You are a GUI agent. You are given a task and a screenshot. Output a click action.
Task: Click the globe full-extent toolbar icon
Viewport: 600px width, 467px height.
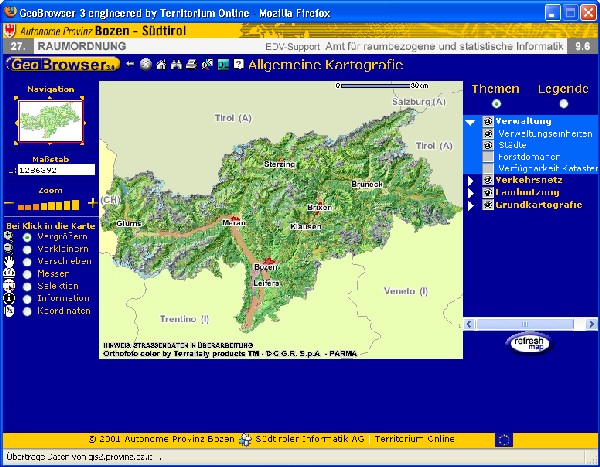coord(146,64)
